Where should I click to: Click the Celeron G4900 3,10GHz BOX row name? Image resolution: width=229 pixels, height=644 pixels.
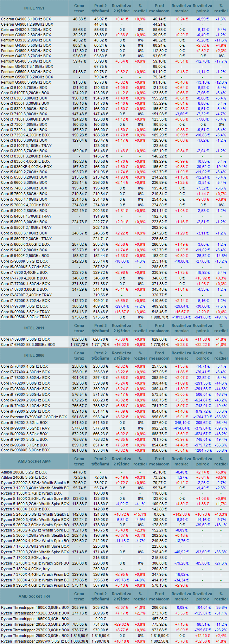pyautogui.click(x=26, y=19)
